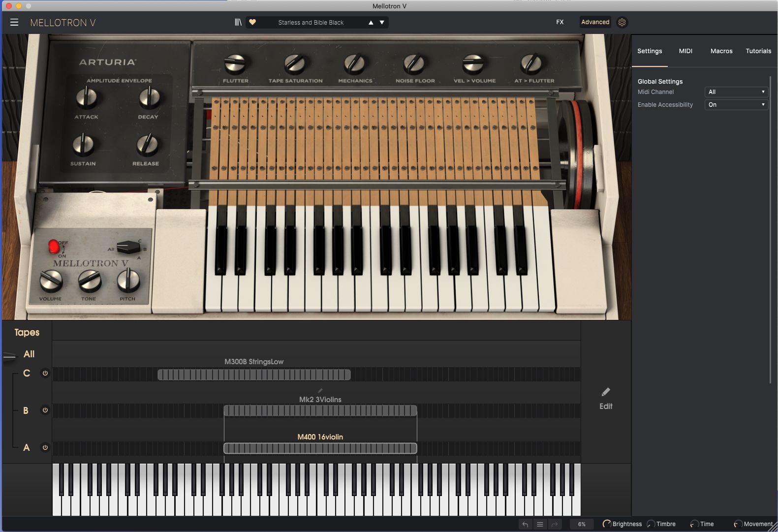Toggle the red ON/OFF power switch

tap(54, 247)
